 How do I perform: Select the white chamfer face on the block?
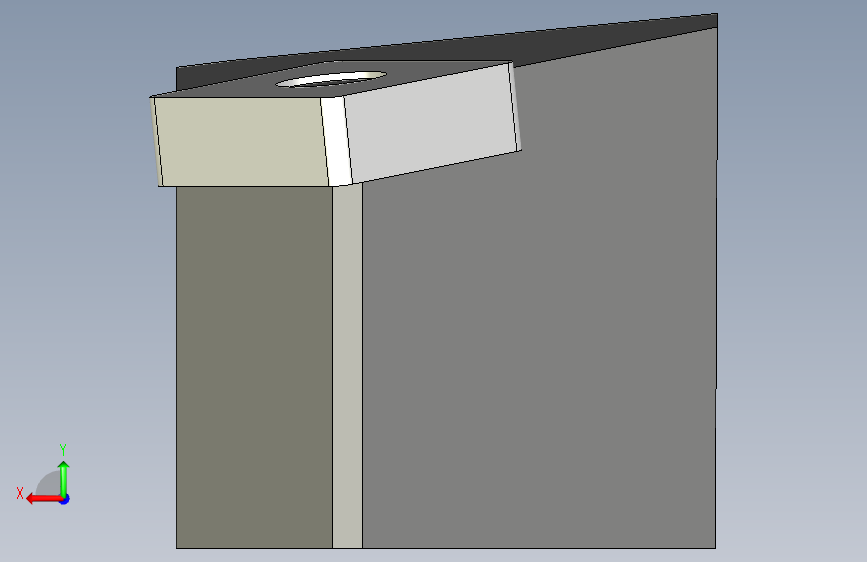[336, 140]
